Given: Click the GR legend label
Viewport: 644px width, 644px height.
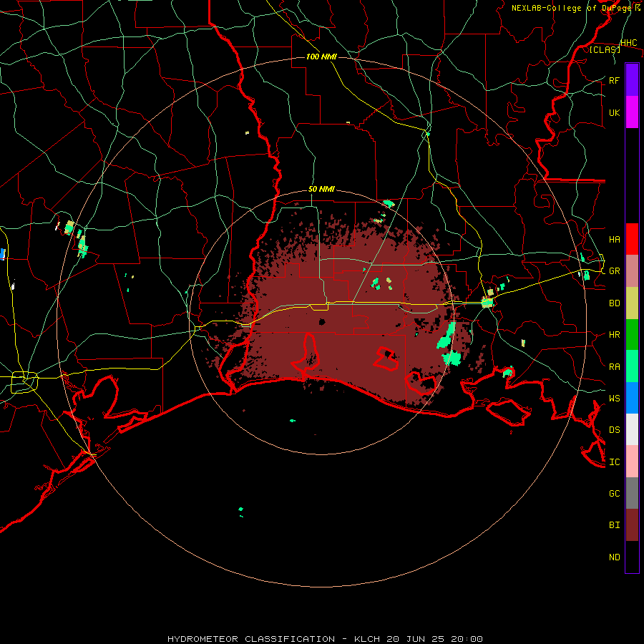Looking at the screenshot, I should point(614,271).
